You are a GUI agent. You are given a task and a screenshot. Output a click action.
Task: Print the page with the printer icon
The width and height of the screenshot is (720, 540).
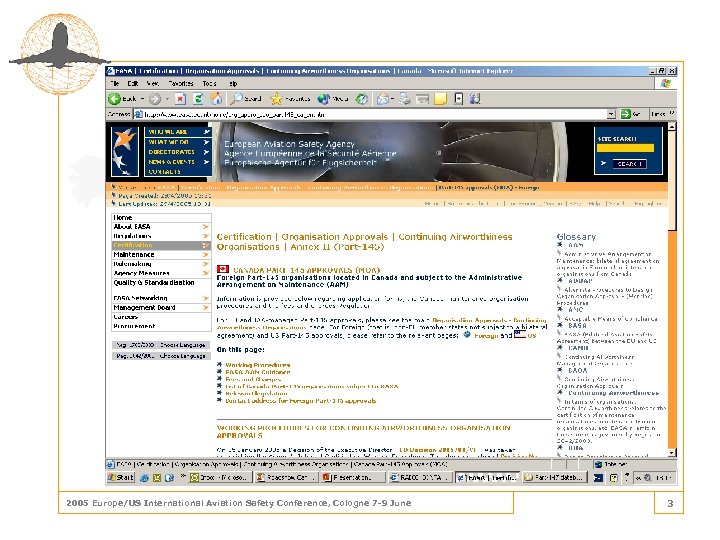(405, 99)
